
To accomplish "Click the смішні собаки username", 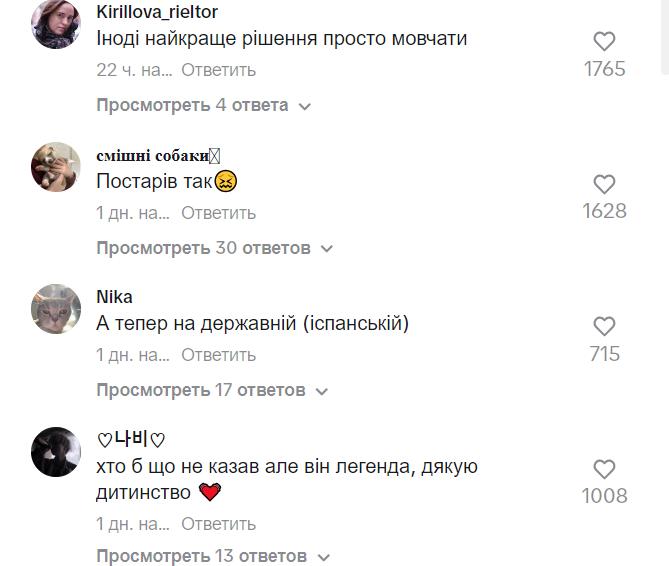I will [x=152, y=155].
